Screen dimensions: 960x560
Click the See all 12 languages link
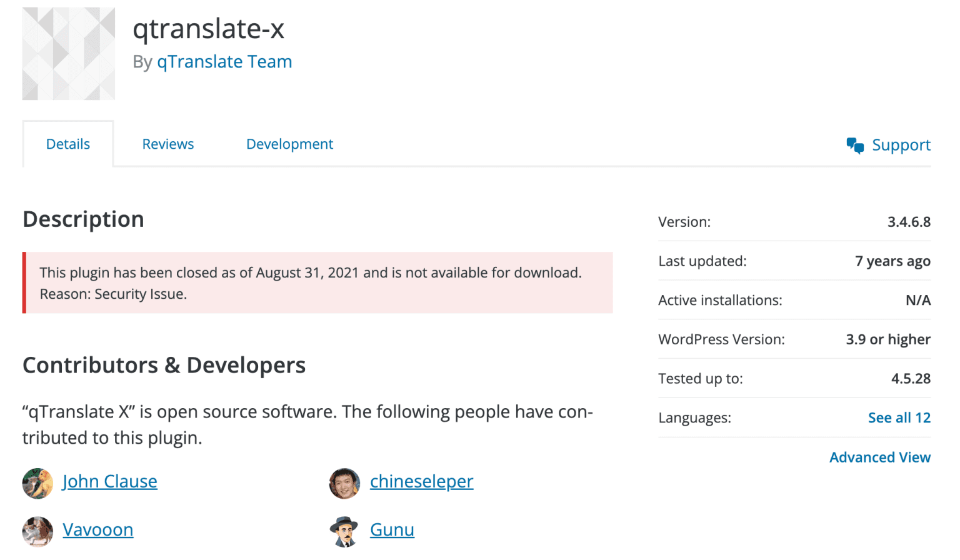pyautogui.click(x=899, y=417)
